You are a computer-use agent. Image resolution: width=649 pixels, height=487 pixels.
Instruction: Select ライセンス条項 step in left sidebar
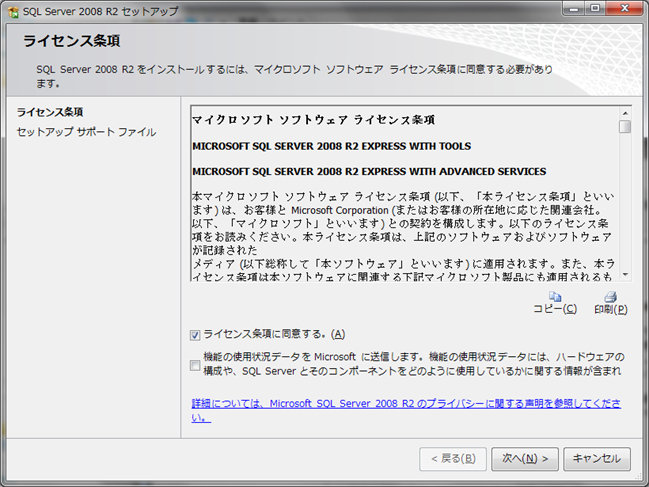coord(50,112)
